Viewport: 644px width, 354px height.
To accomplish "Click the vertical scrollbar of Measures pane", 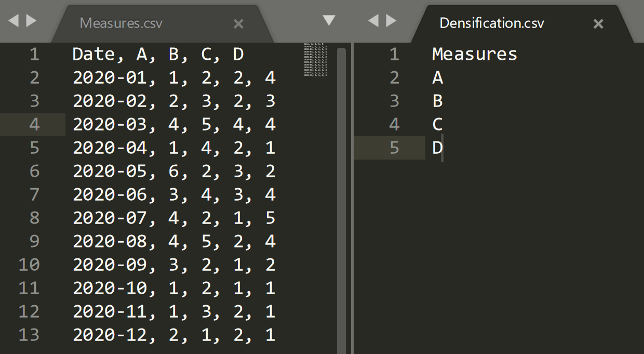I will pyautogui.click(x=341, y=156).
